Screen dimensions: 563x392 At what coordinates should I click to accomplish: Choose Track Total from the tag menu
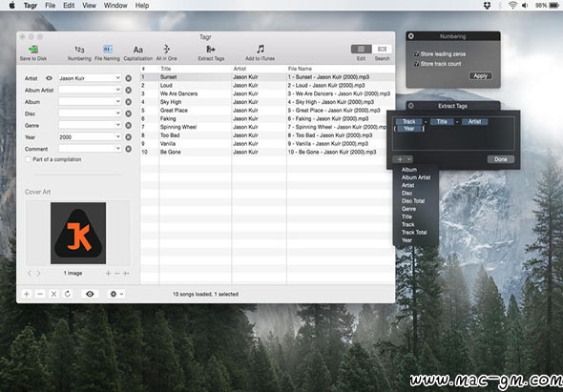pyautogui.click(x=414, y=233)
